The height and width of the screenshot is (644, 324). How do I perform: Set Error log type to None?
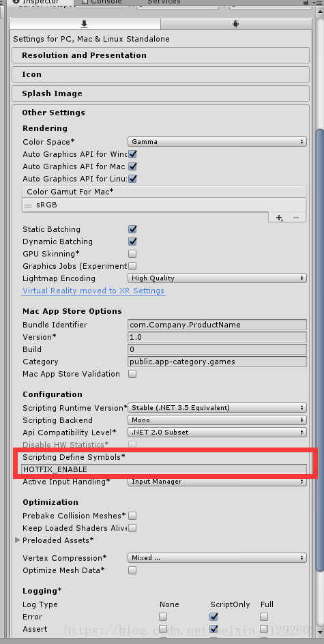(x=164, y=617)
